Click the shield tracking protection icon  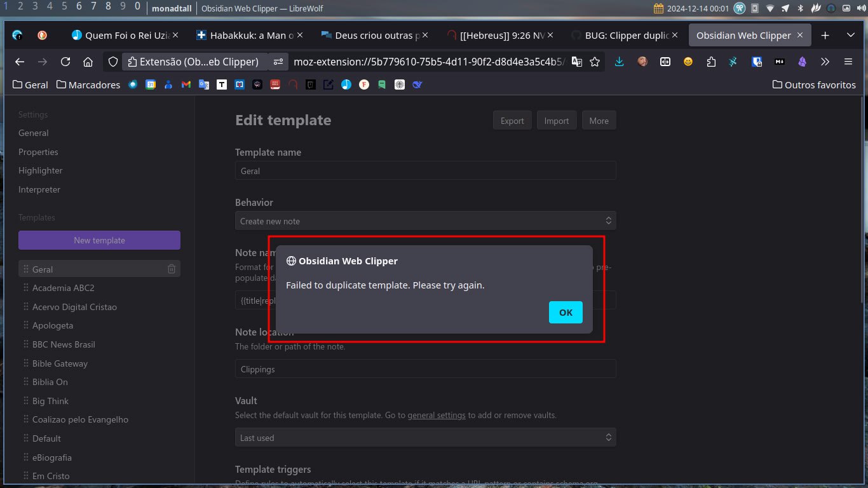click(112, 62)
